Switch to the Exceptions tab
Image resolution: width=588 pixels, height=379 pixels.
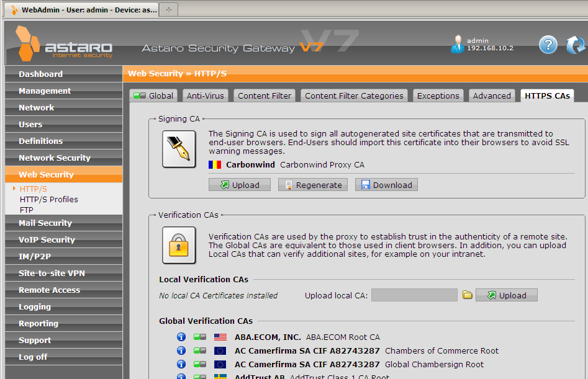point(438,96)
